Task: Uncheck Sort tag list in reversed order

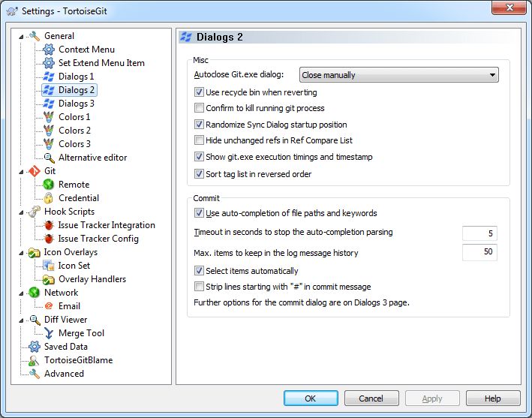Action: pyautogui.click(x=199, y=174)
